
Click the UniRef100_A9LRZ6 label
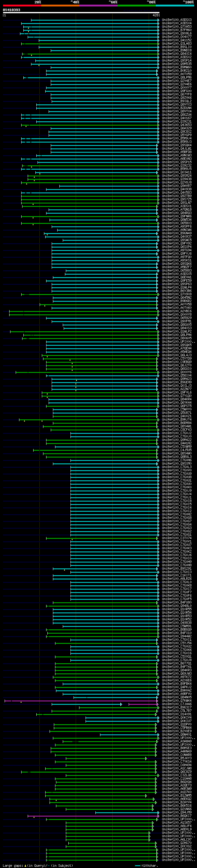tap(177, 579)
